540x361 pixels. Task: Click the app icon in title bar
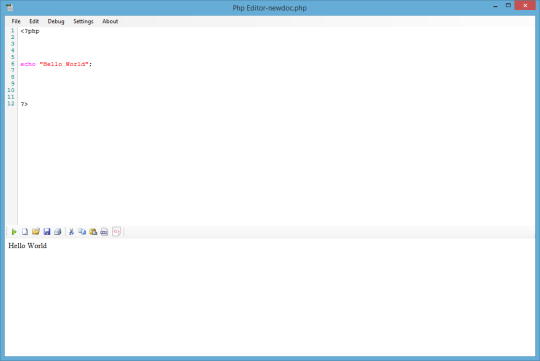coord(10,7)
